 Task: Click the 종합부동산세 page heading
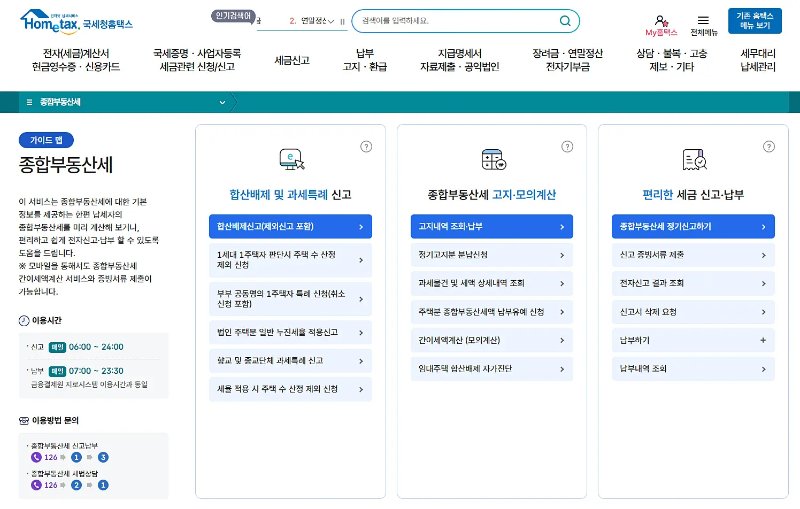pos(66,165)
